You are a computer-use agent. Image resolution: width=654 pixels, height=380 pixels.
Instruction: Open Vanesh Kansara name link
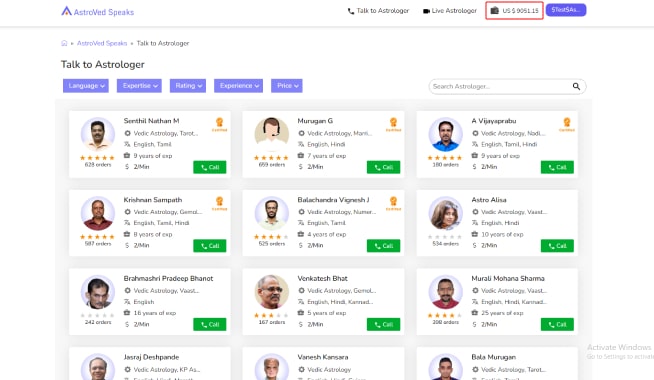point(323,357)
